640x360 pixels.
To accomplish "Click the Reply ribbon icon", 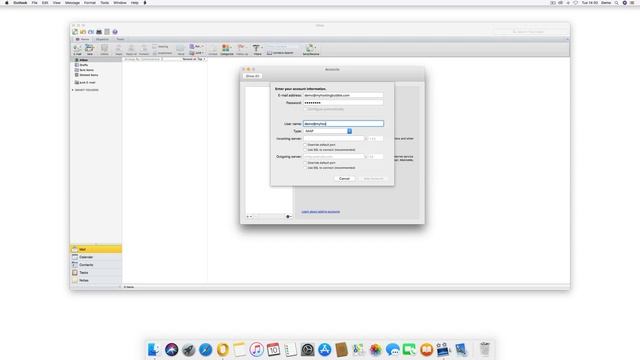I will point(118,49).
